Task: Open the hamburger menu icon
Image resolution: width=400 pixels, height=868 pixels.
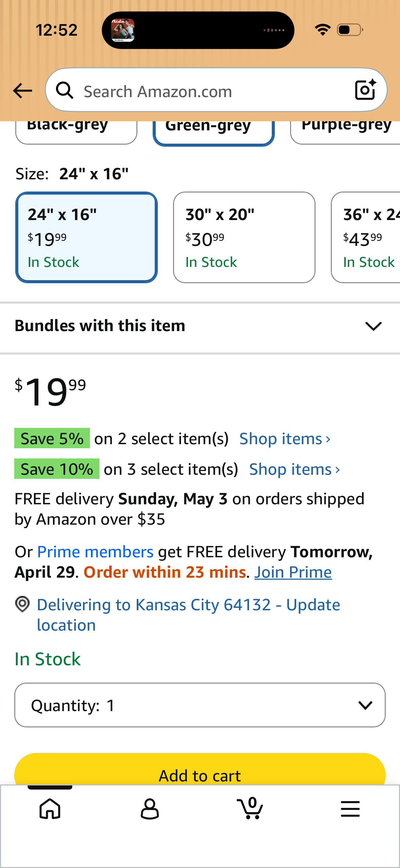Action: [x=350, y=809]
